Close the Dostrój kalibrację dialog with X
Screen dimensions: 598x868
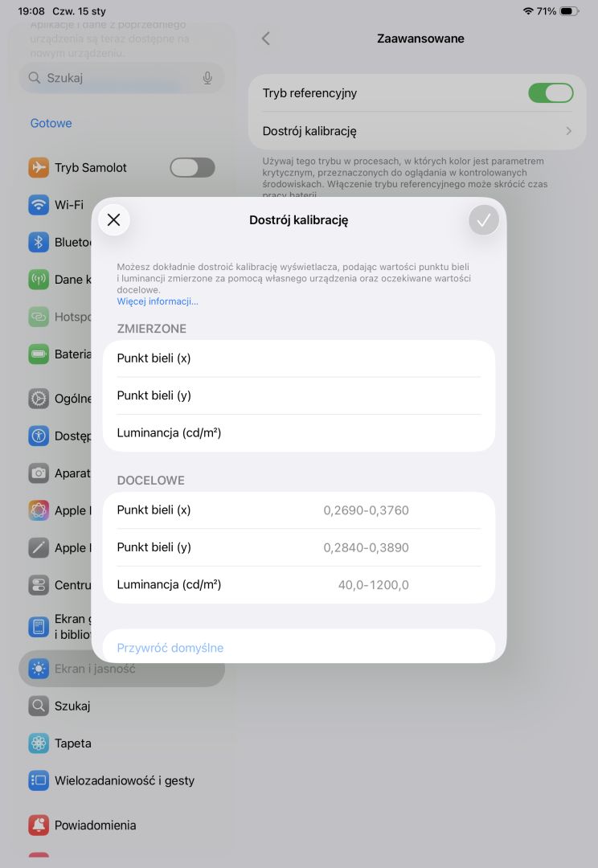point(113,219)
